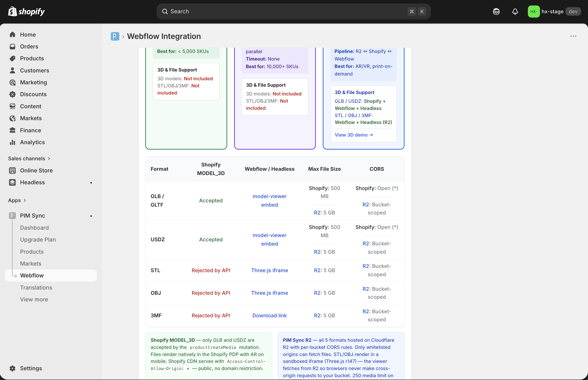
Task: Click 'Rejected by API' in the OBJ row
Action: (211, 293)
